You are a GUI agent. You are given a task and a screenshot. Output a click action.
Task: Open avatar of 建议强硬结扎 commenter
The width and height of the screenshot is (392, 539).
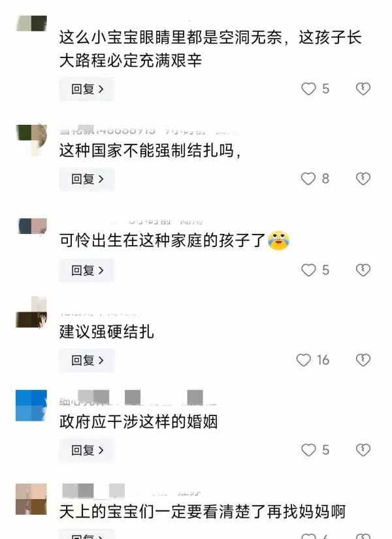coord(31,312)
